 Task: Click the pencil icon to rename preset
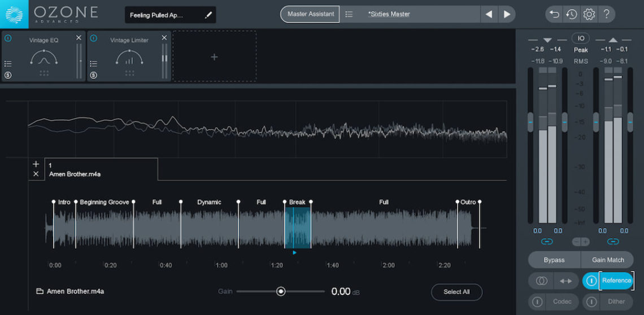208,15
